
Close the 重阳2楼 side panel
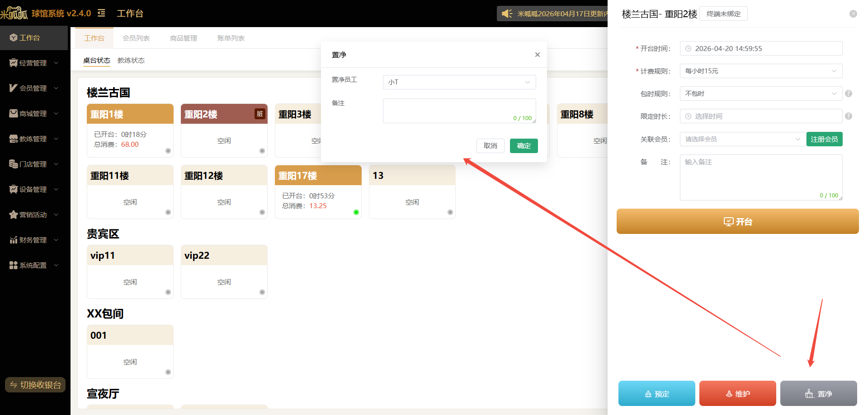pyautogui.click(x=853, y=14)
